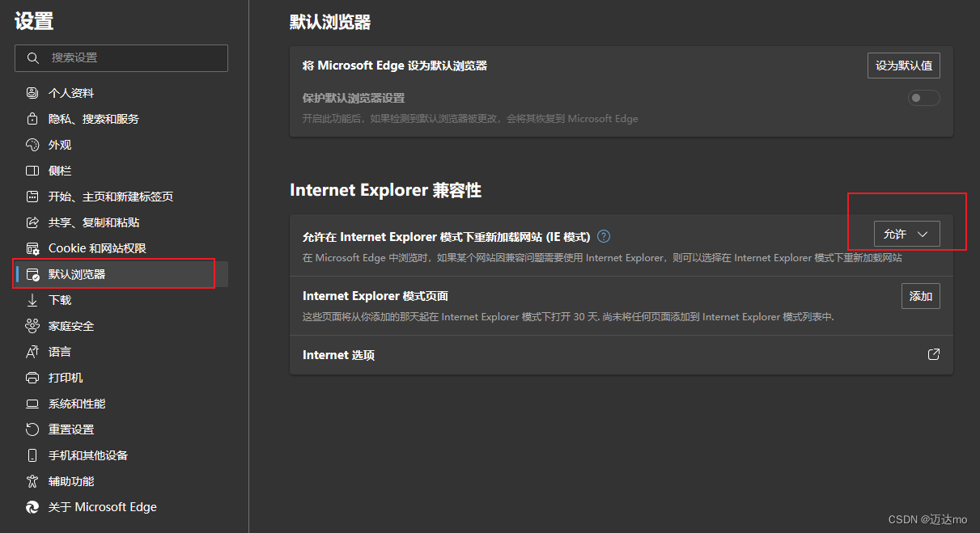The width and height of the screenshot is (980, 533).
Task: Click the 默认浏览器 sidebar icon
Action: click(x=32, y=274)
